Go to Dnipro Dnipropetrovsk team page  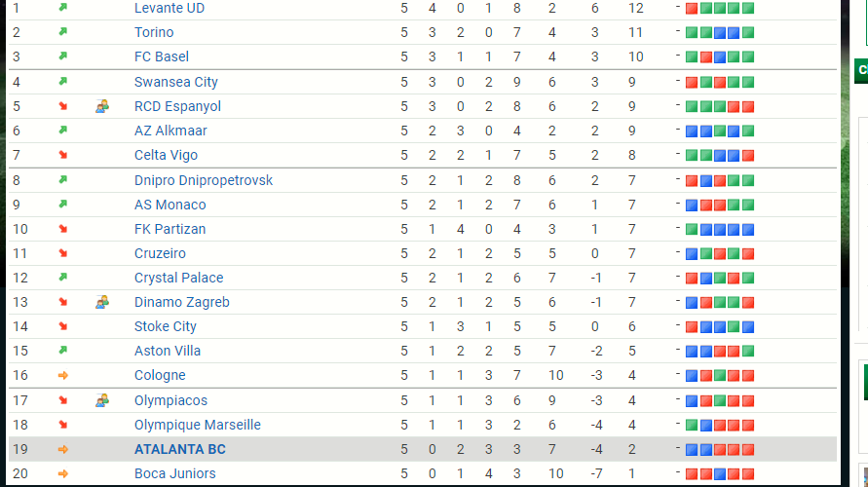click(203, 180)
